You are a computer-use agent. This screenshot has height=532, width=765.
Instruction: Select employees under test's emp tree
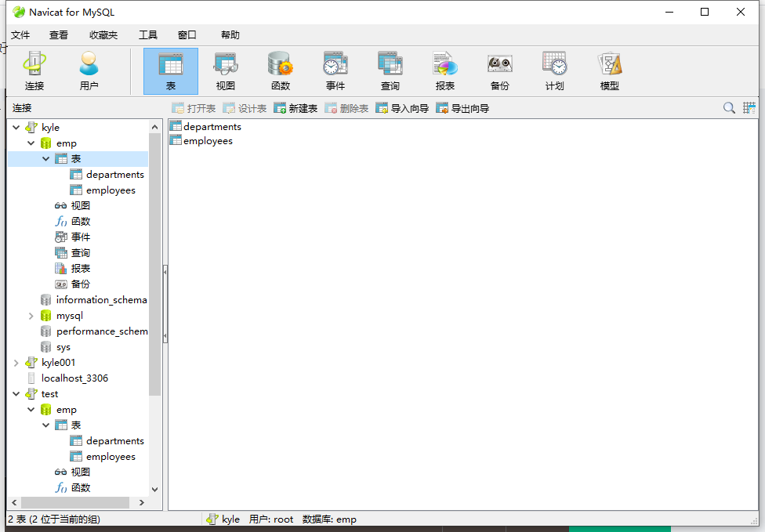(103, 457)
